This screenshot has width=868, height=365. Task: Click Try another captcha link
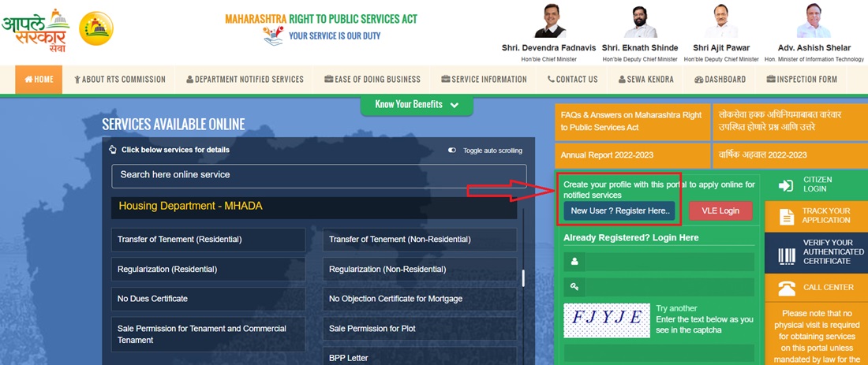(676, 308)
